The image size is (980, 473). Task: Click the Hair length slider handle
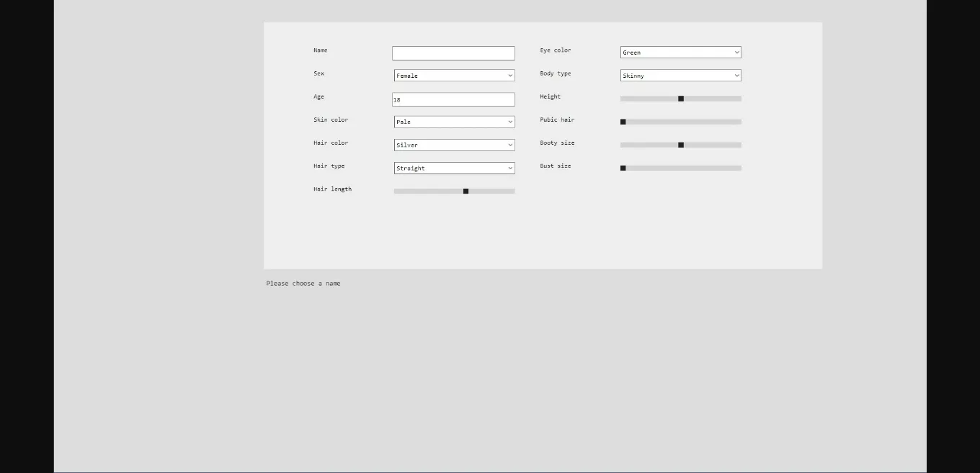pos(465,191)
